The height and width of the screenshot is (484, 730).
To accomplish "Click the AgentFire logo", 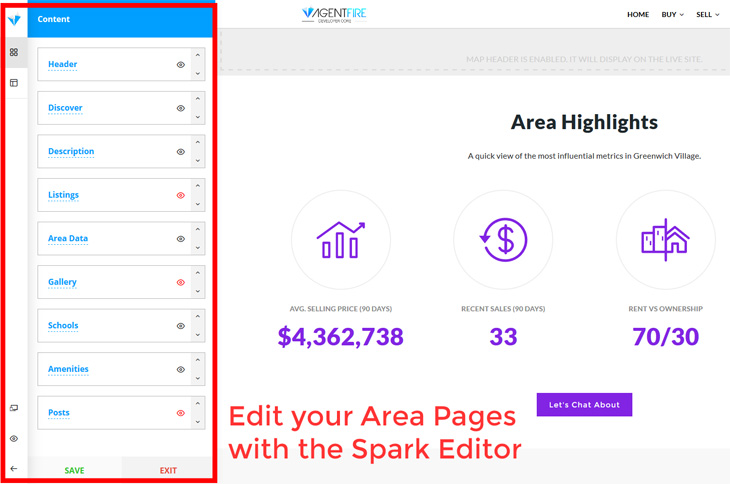I will point(334,14).
